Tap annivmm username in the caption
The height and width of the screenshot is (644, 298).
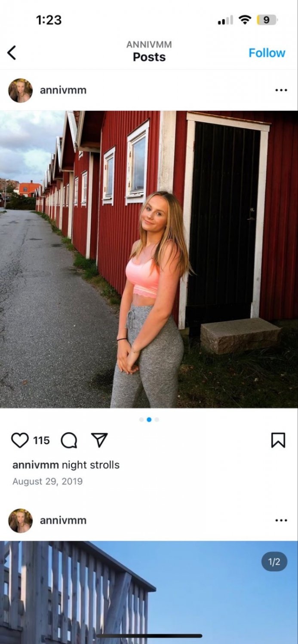pos(36,465)
